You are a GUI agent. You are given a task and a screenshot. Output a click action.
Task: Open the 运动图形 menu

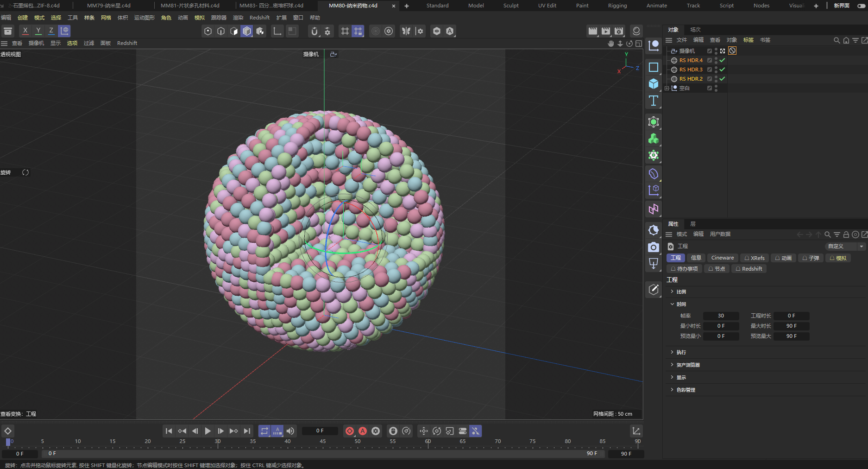click(144, 18)
